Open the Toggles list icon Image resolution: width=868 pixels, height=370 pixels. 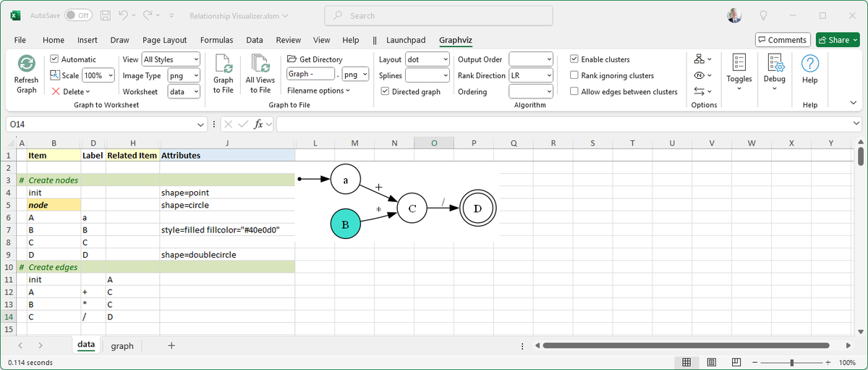(x=739, y=63)
